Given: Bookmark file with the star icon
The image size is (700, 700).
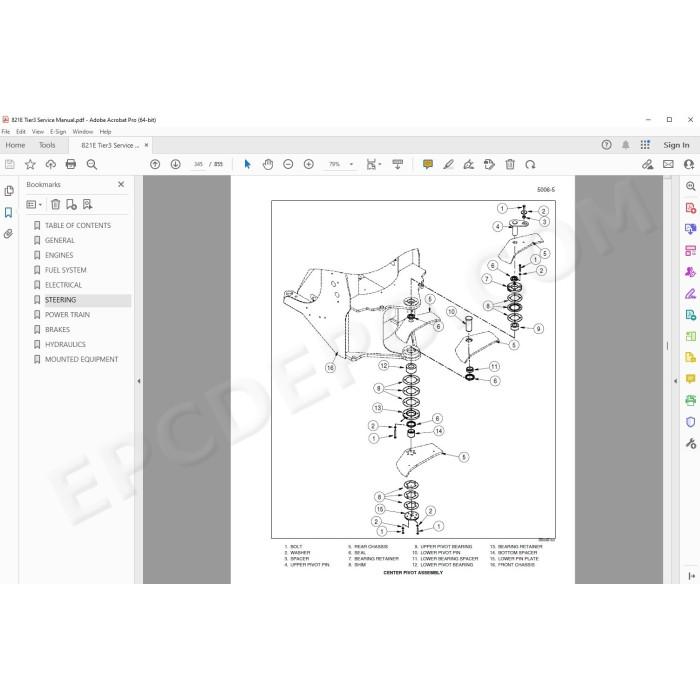Looking at the screenshot, I should point(30,165).
